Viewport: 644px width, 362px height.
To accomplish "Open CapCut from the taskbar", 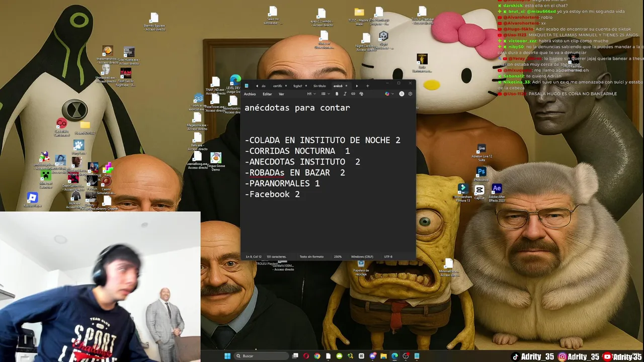I will (x=361, y=356).
